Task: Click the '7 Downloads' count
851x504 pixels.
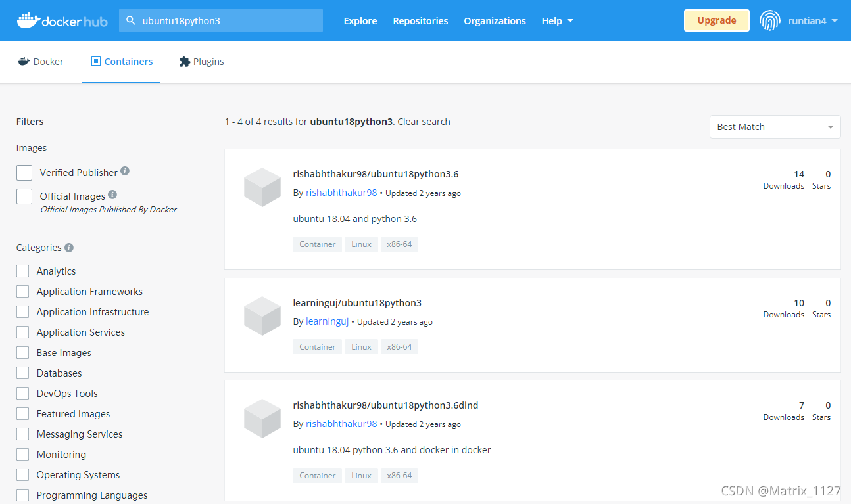Action: [784, 411]
